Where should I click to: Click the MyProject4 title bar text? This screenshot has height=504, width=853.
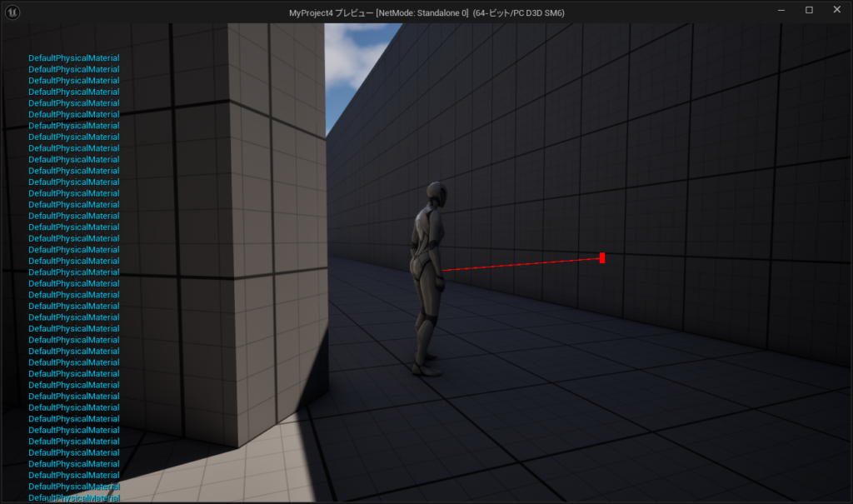pyautogui.click(x=426, y=12)
